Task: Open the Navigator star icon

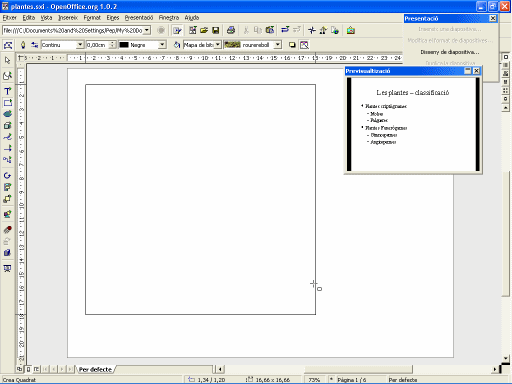Action: [x=312, y=30]
